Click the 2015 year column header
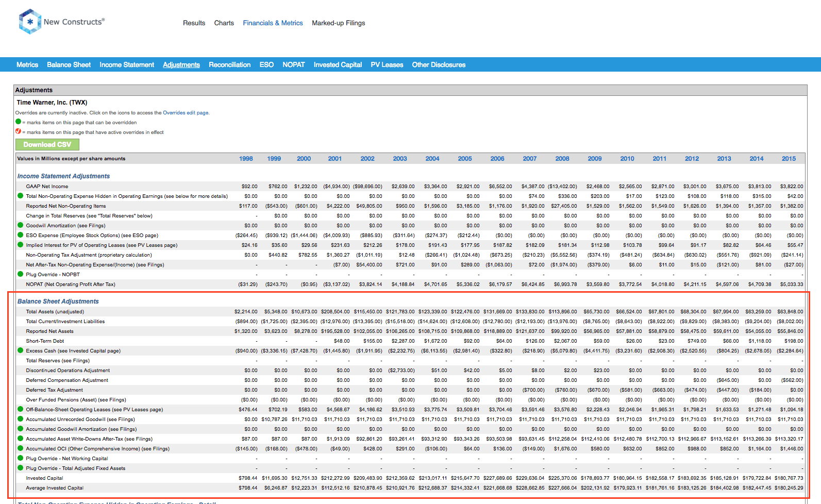The width and height of the screenshot is (821, 504). [789, 159]
